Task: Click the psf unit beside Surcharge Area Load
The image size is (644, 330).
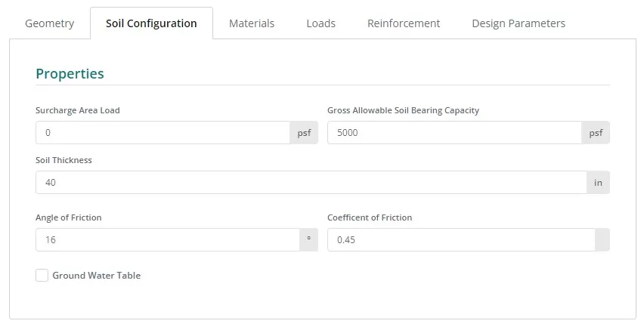Action: [x=304, y=133]
